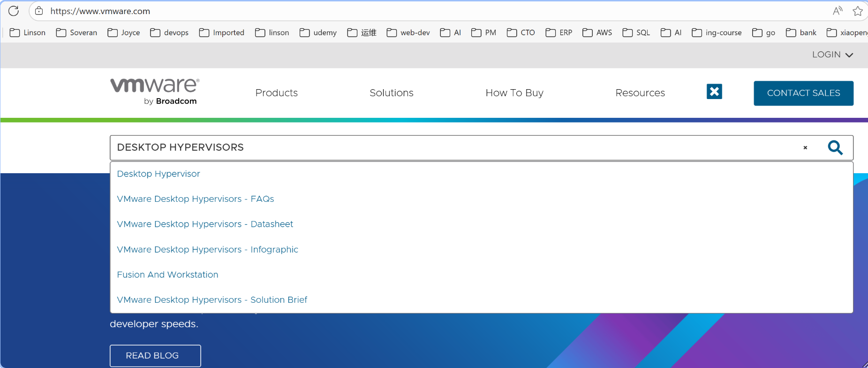Click the READ BLOG button
Viewport: 868px width, 368px height.
[x=155, y=356]
